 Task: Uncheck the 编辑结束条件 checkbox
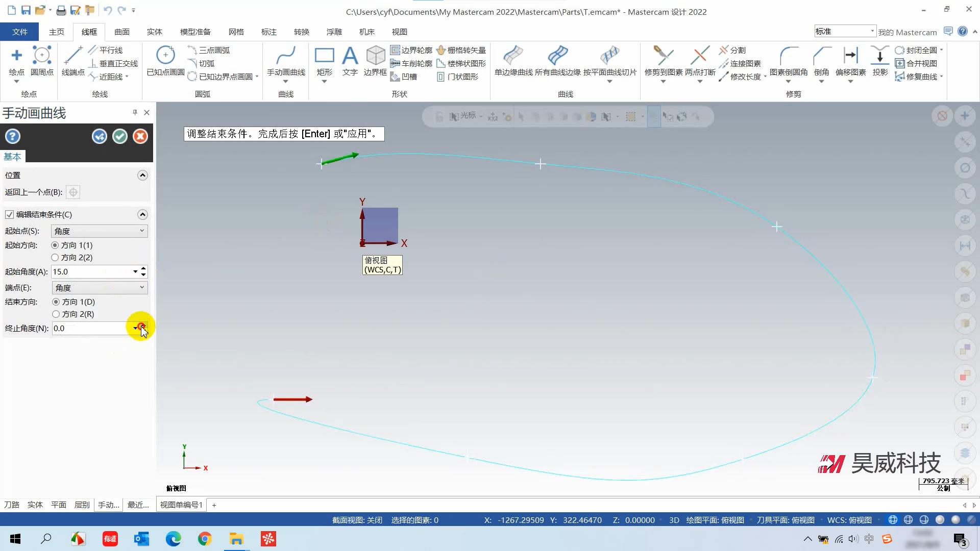(10, 215)
